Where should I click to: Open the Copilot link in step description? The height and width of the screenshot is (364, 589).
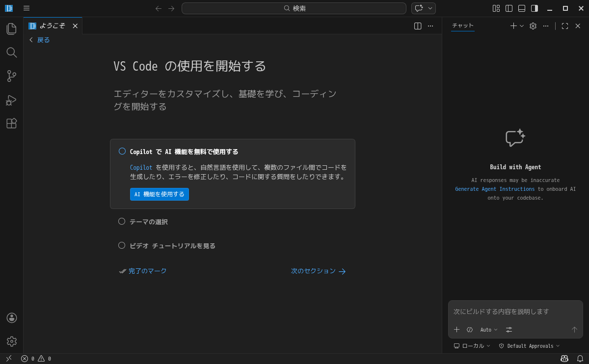click(x=141, y=168)
